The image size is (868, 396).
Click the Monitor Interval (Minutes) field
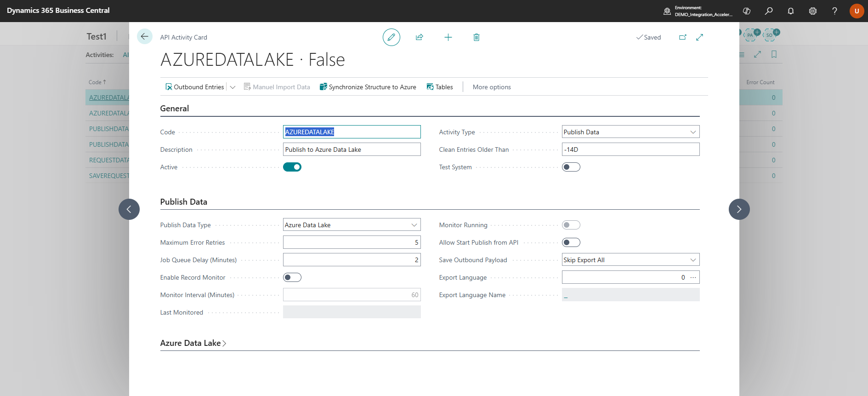click(352, 295)
